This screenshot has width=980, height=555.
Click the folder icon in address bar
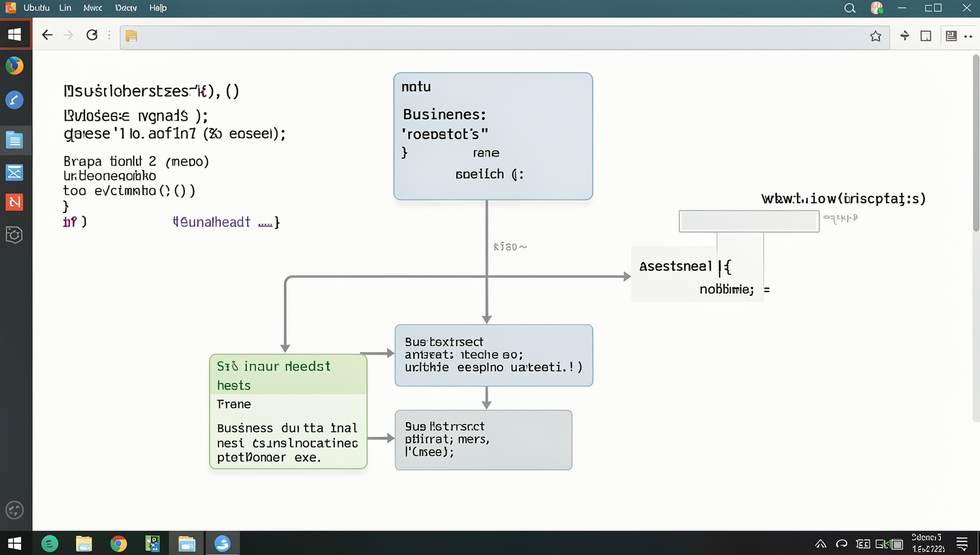[x=131, y=36]
